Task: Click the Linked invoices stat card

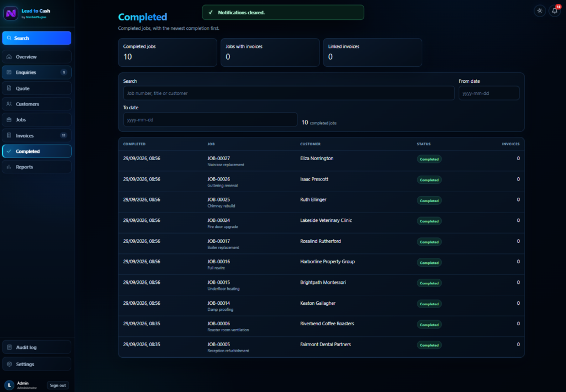Action: [x=373, y=52]
